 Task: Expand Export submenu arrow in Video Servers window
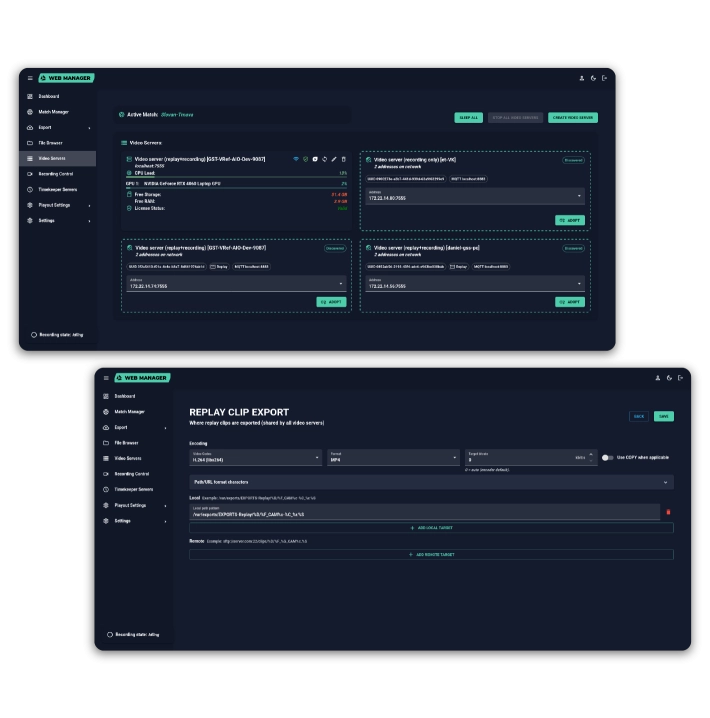click(x=89, y=128)
